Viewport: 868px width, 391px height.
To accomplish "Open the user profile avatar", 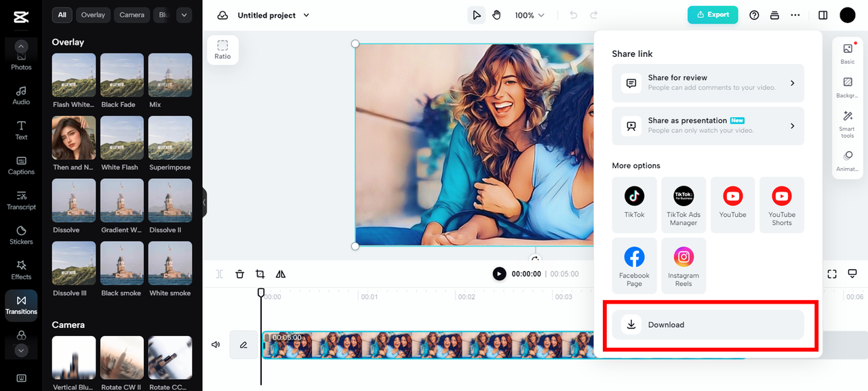I will [x=848, y=15].
